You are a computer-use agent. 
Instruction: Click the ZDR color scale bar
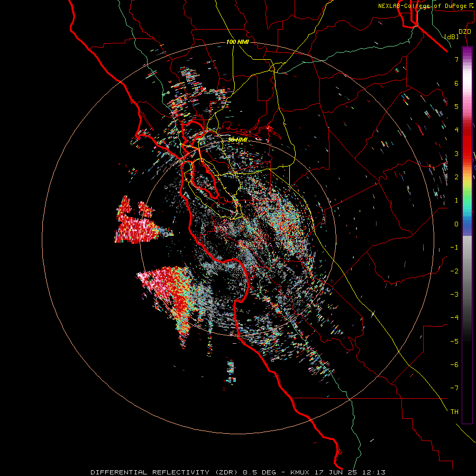(467, 235)
